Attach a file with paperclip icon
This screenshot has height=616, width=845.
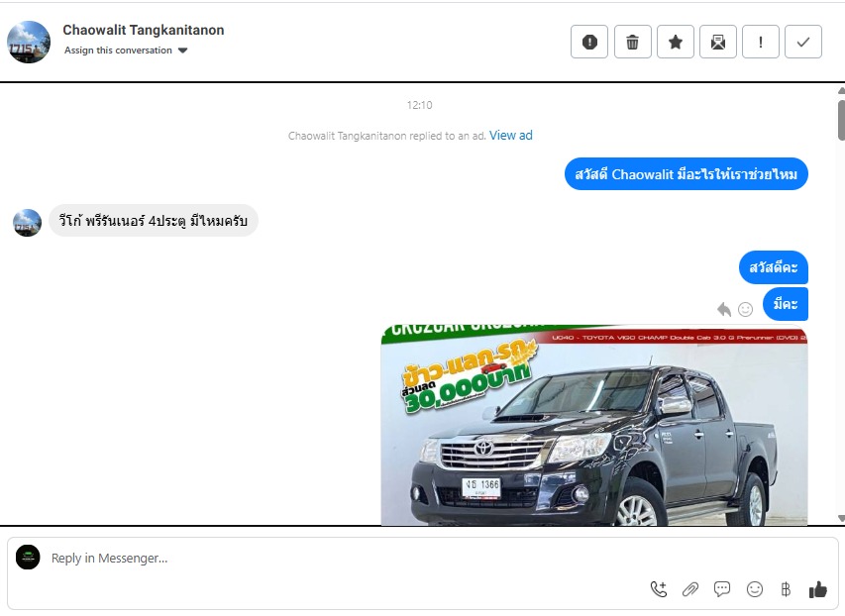(x=690, y=589)
